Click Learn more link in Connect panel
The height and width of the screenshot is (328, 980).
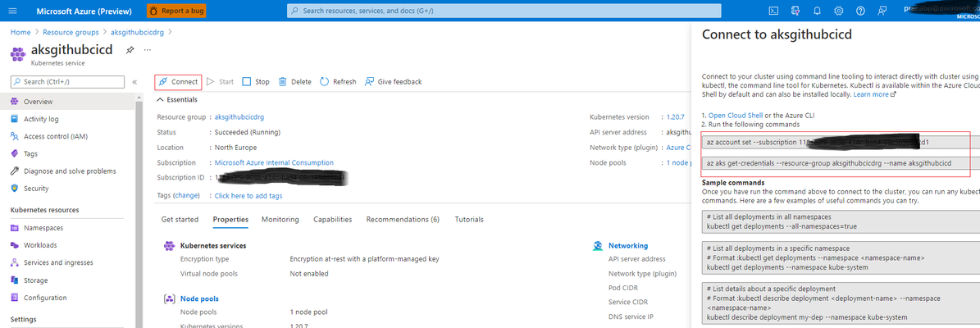874,94
